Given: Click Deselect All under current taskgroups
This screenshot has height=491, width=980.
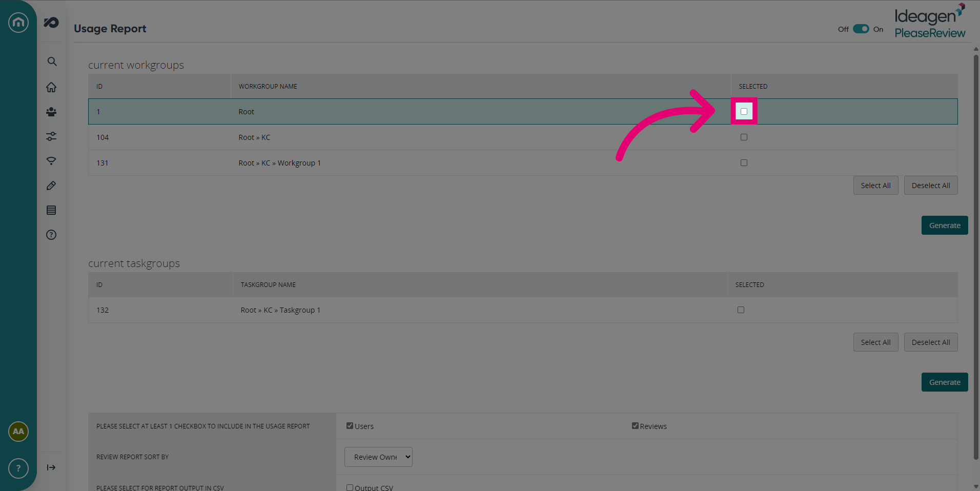Looking at the screenshot, I should click(931, 342).
